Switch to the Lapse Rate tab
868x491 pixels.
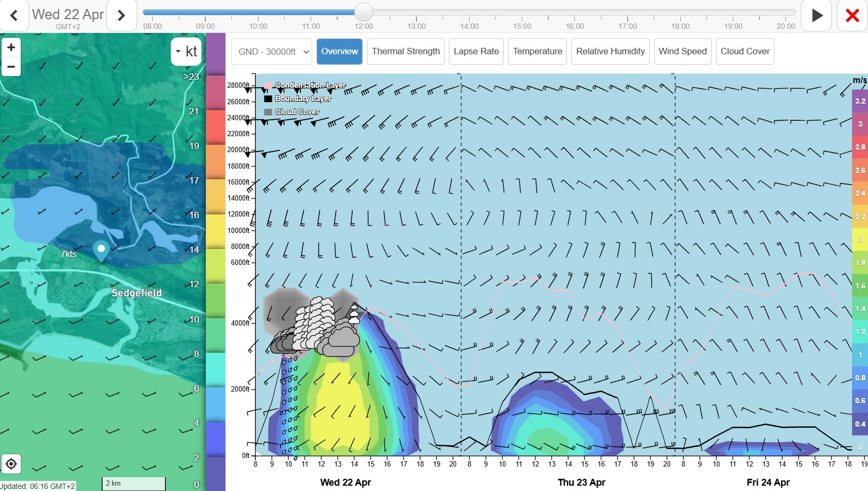(476, 52)
